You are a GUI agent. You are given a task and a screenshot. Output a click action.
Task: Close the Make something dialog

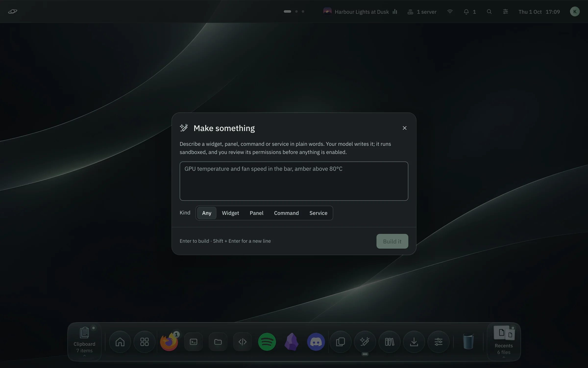404,128
